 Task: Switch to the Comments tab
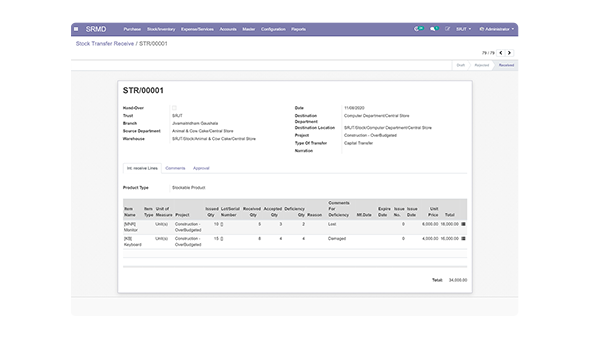[x=175, y=168]
